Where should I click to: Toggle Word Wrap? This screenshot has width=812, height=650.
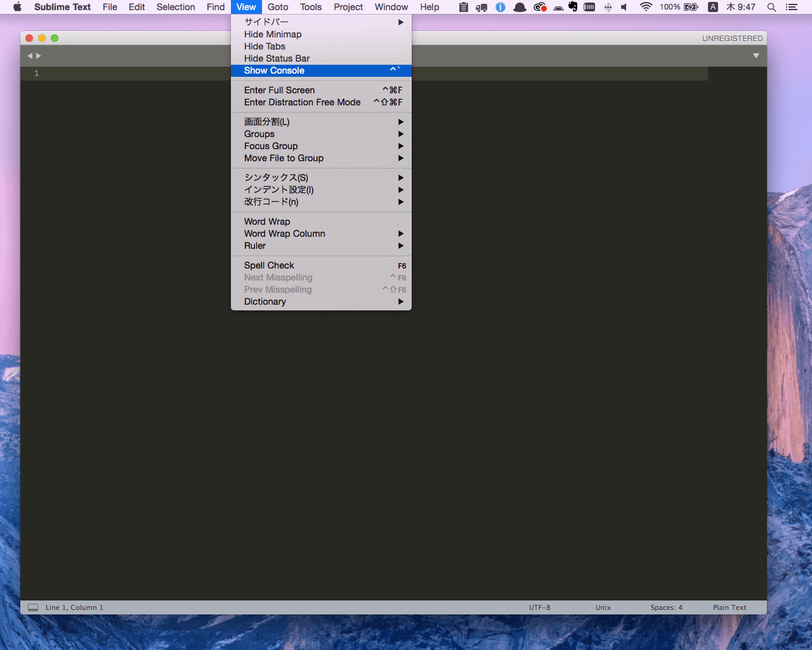pyautogui.click(x=321, y=222)
